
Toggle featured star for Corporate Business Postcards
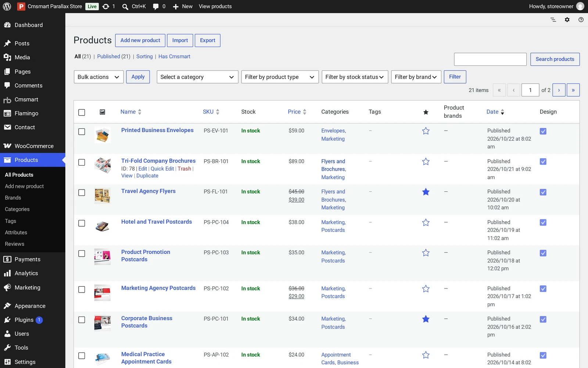[426, 319]
